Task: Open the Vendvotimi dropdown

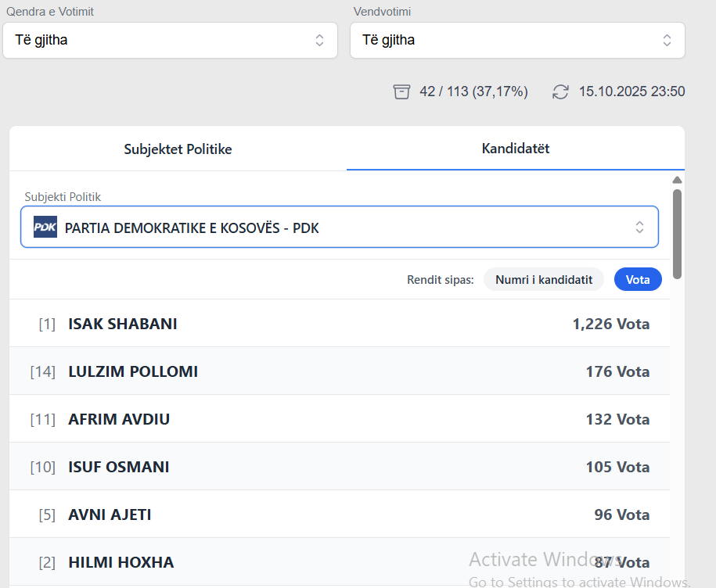Action: click(516, 40)
